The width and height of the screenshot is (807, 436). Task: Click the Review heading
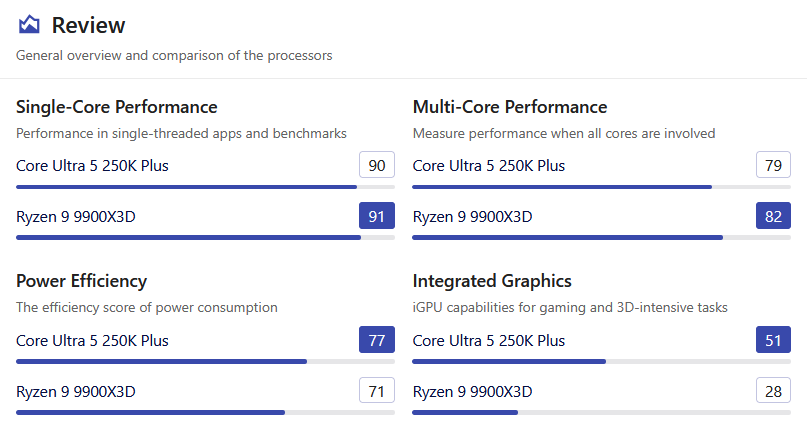88,25
